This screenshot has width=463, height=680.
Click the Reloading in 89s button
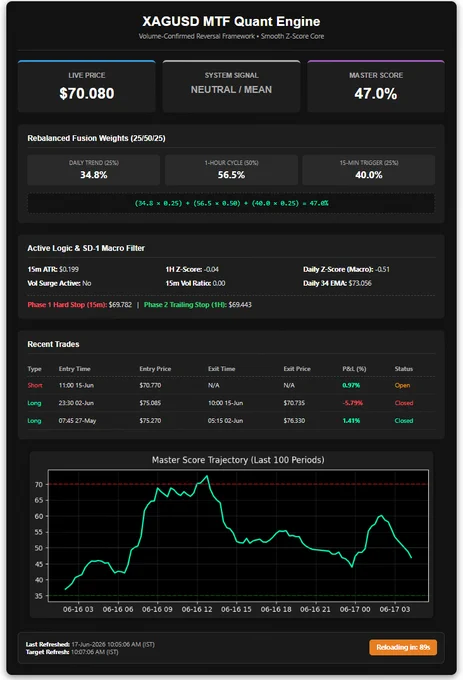[403, 647]
